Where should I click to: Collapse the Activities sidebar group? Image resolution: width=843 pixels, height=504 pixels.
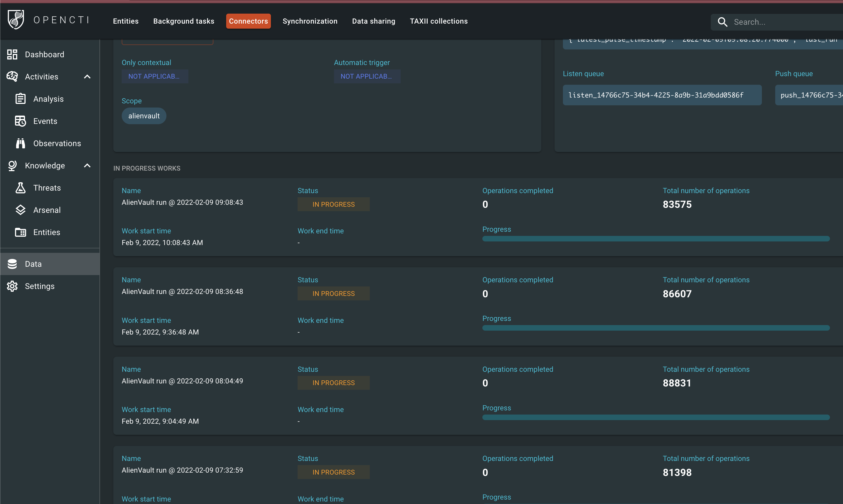tap(87, 76)
